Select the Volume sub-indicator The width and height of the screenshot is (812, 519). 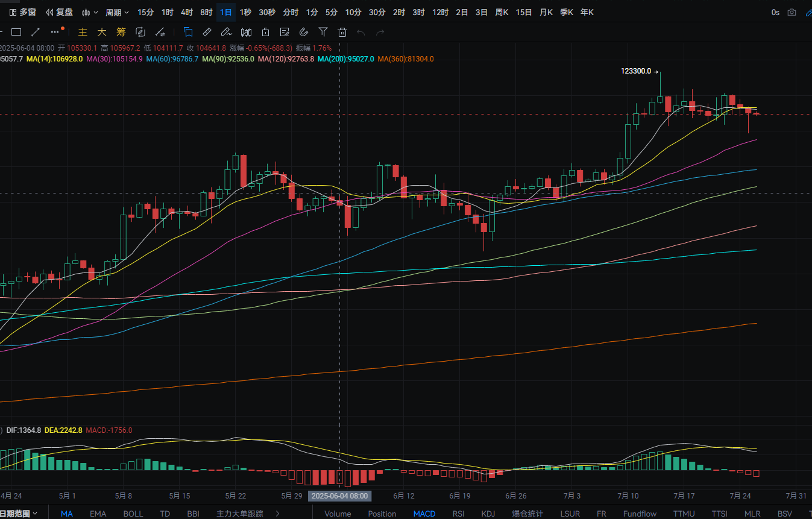(338, 514)
